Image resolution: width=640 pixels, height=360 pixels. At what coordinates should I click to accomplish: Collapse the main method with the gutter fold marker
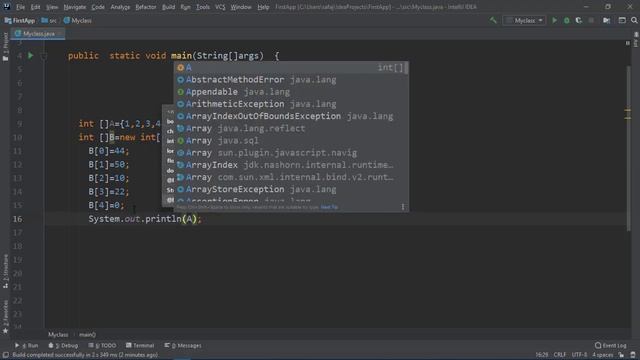tap(44, 56)
